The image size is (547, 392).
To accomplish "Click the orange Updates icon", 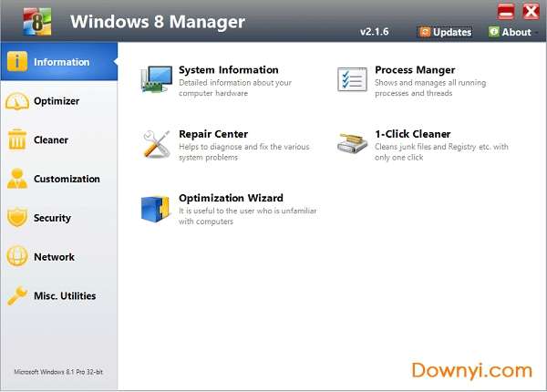I will 425,32.
